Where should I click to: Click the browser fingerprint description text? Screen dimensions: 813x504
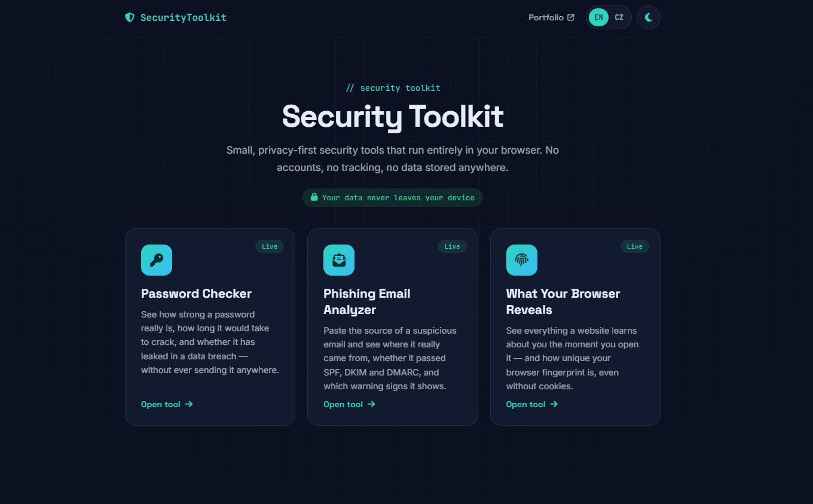[572, 358]
